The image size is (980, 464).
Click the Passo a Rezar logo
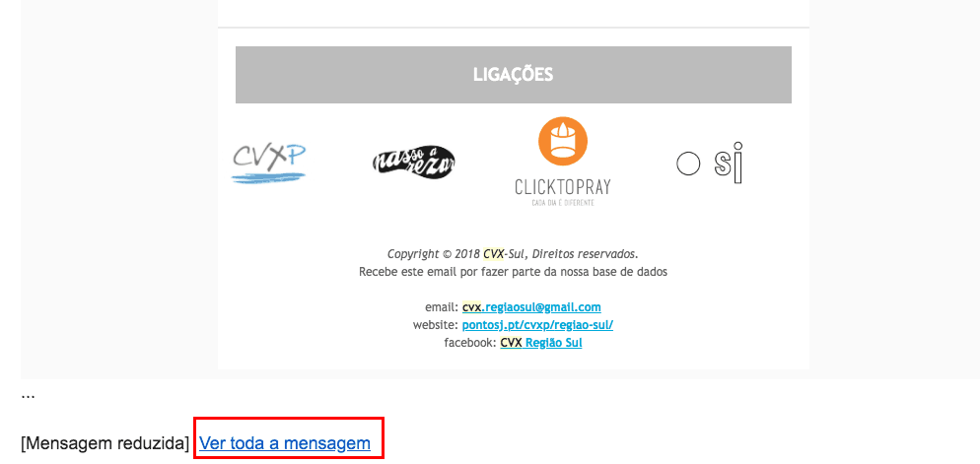[414, 163]
